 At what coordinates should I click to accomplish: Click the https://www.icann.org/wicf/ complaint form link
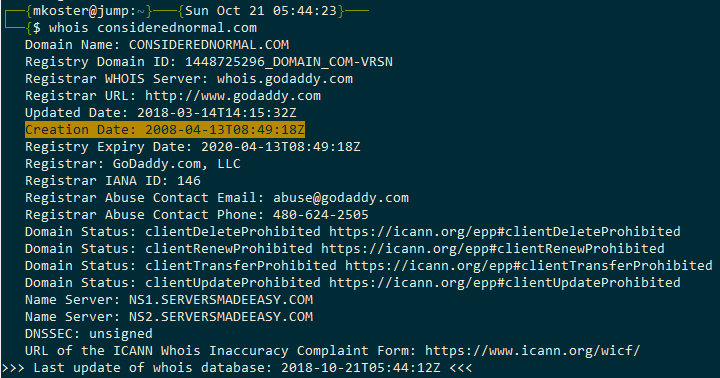[532, 351]
